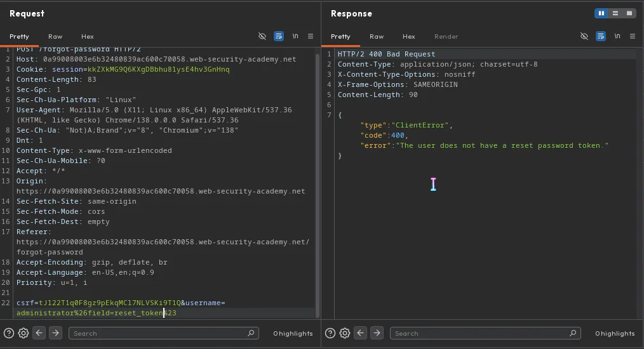Go to previous match arrow in Request search

tap(39, 333)
